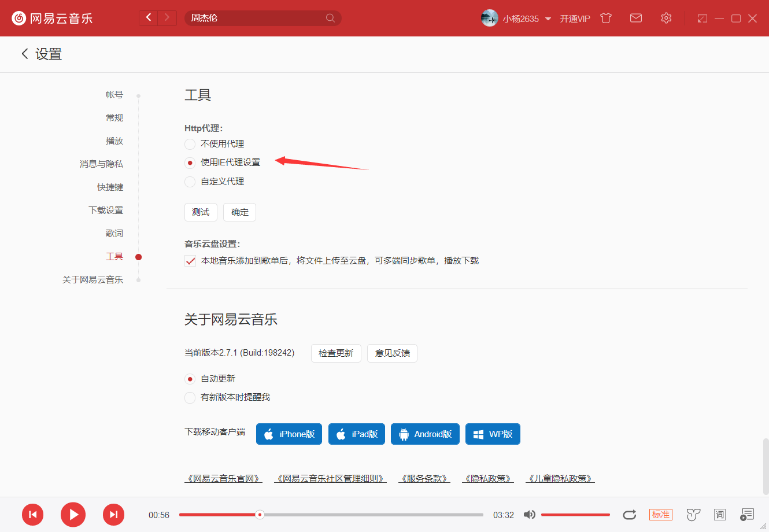Jump to 常规 settings section
Screen dimensions: 769x532
tap(114, 117)
